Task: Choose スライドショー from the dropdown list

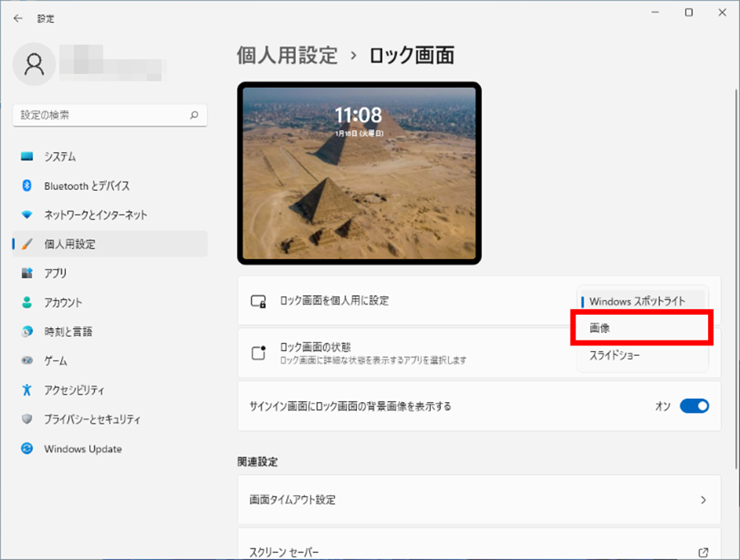Action: [615, 355]
